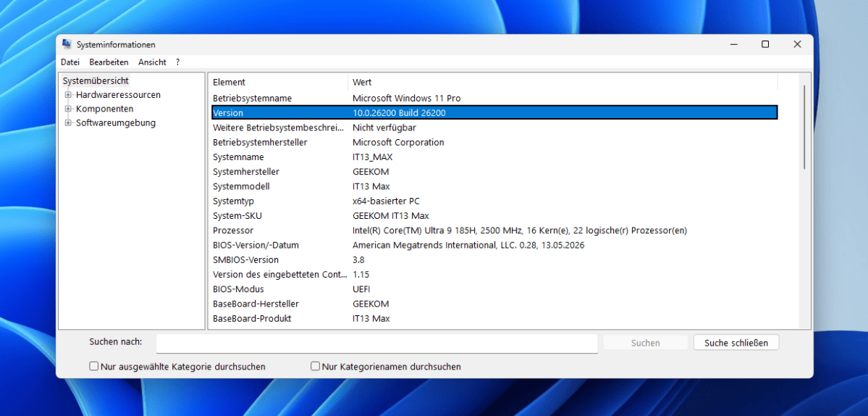Click the American Megatrends International value
The image size is (868, 416).
coord(469,245)
